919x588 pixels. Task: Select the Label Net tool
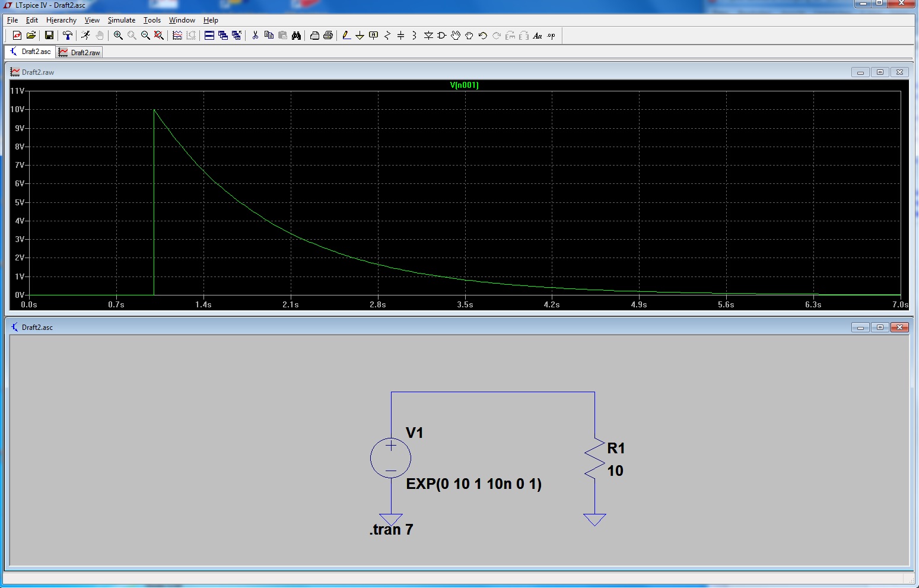(374, 36)
